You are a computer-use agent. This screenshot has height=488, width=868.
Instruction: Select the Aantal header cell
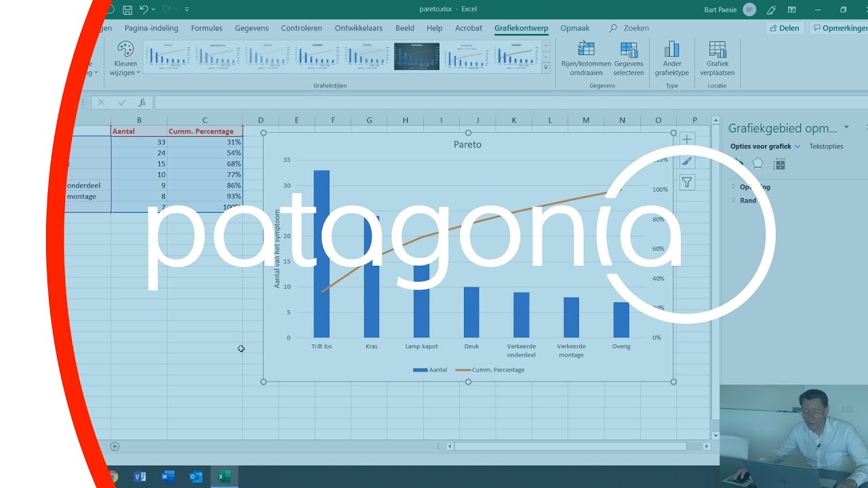point(139,131)
